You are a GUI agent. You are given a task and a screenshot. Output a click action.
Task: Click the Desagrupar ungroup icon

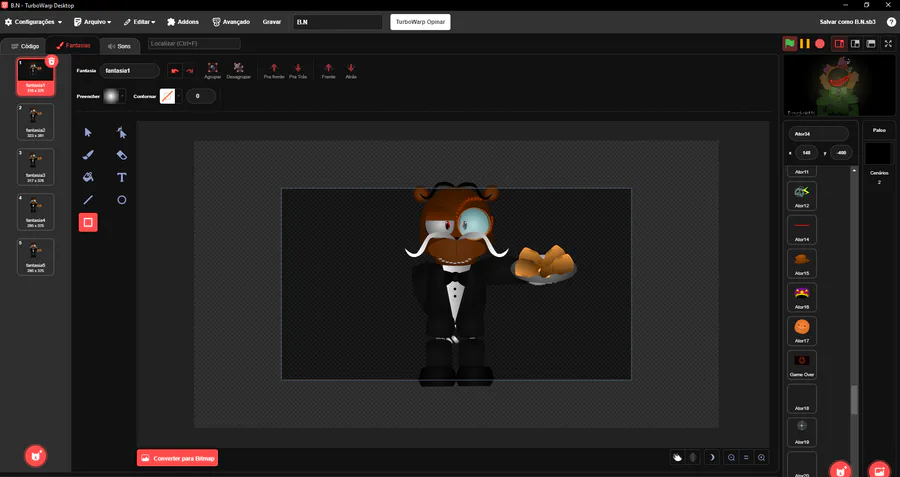[239, 68]
